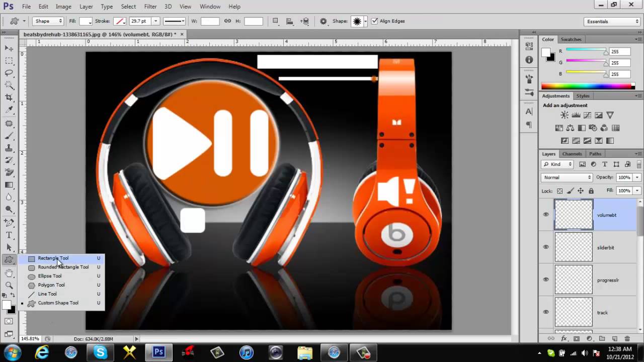Image resolution: width=644 pixels, height=362 pixels.
Task: Switch to the Styles tab
Action: click(x=583, y=96)
